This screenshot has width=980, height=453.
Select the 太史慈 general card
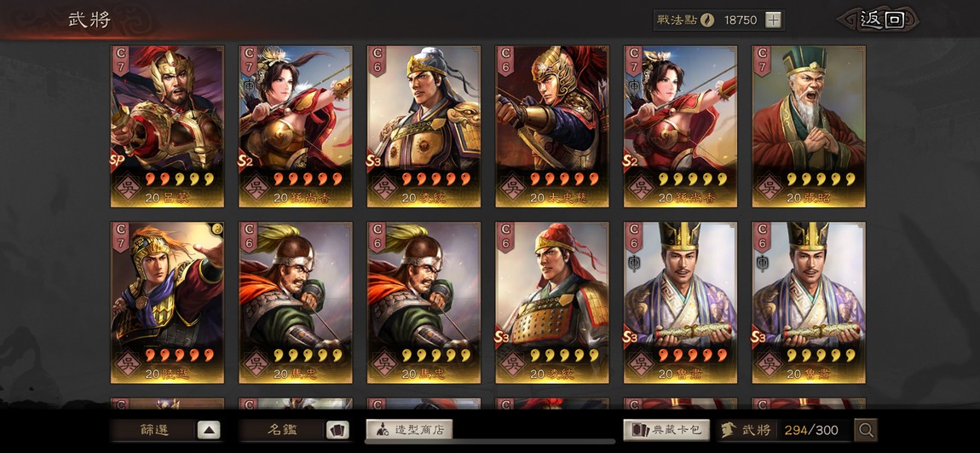coord(552,126)
